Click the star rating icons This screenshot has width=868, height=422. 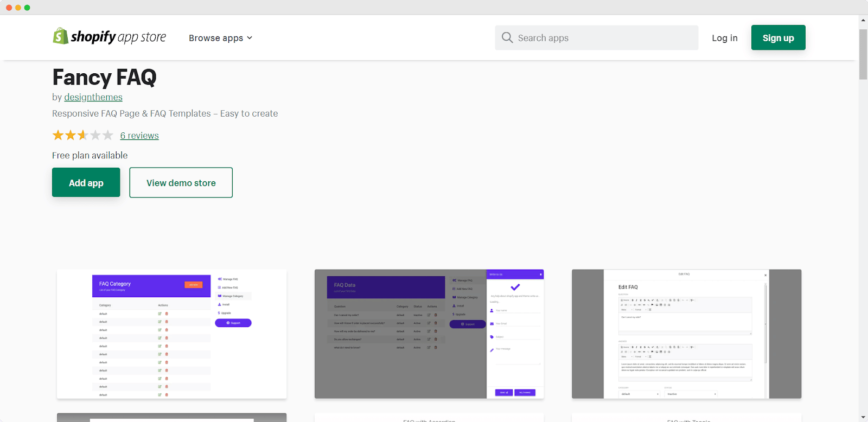[82, 135]
